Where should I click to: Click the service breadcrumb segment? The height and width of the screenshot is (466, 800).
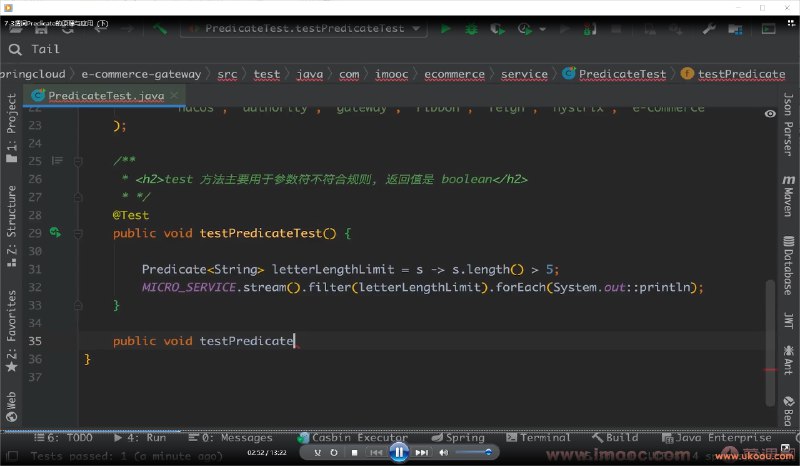pyautogui.click(x=524, y=74)
